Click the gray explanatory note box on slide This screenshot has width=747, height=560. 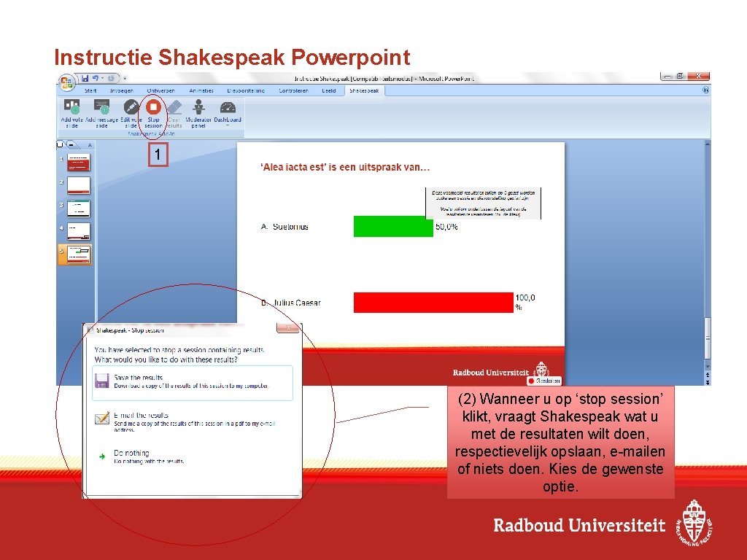click(483, 203)
